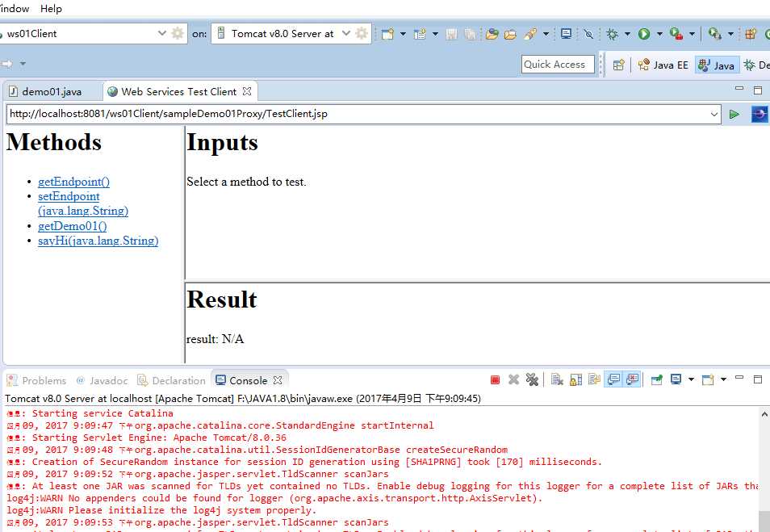770x532 pixels.
Task: Click the green Run button icon
Action: 644,34
